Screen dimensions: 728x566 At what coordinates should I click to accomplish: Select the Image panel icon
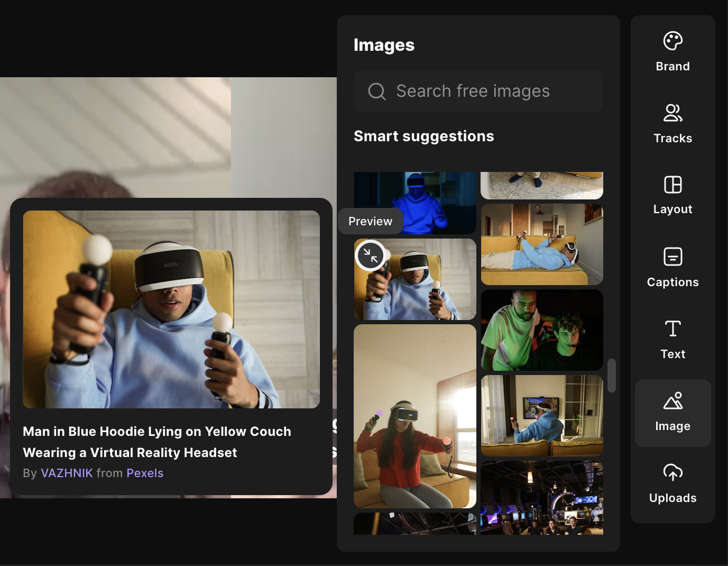[x=672, y=412]
